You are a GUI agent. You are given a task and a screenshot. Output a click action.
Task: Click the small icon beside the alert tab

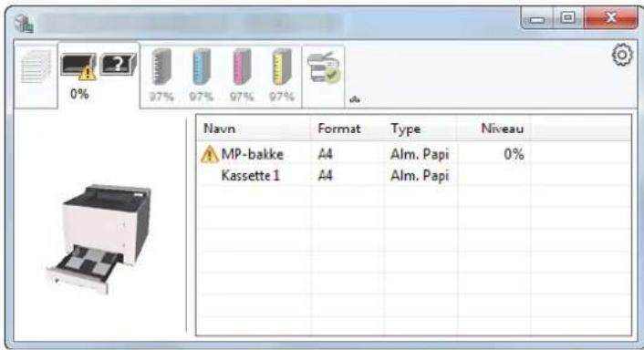(355, 99)
